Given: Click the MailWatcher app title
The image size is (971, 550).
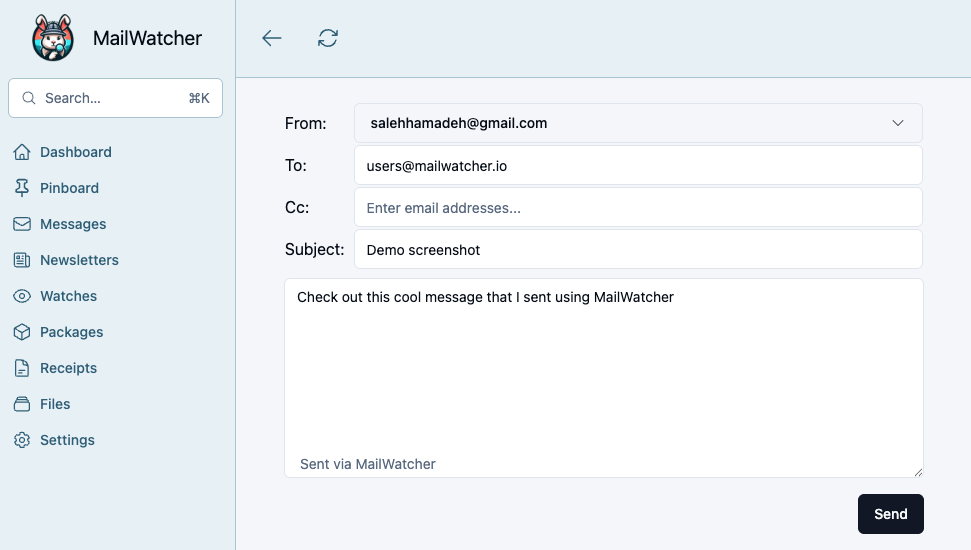Looking at the screenshot, I should [x=147, y=38].
